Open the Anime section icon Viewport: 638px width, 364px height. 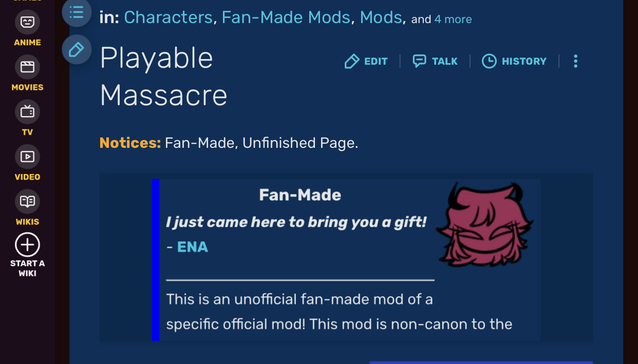(x=27, y=23)
